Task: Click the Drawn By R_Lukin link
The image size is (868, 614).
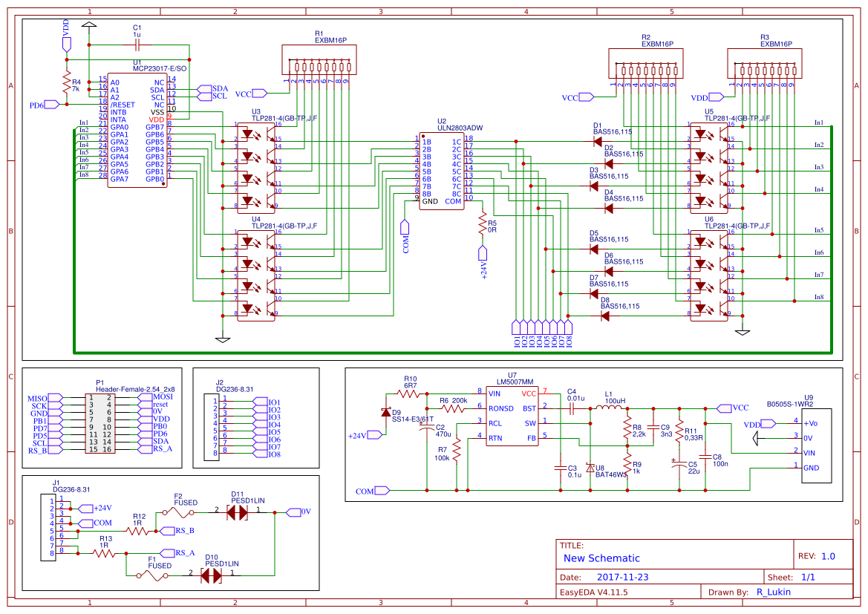Action: (x=772, y=592)
